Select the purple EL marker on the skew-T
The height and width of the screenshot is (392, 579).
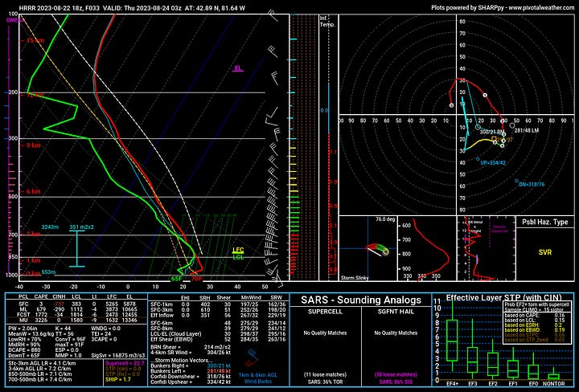[238, 68]
